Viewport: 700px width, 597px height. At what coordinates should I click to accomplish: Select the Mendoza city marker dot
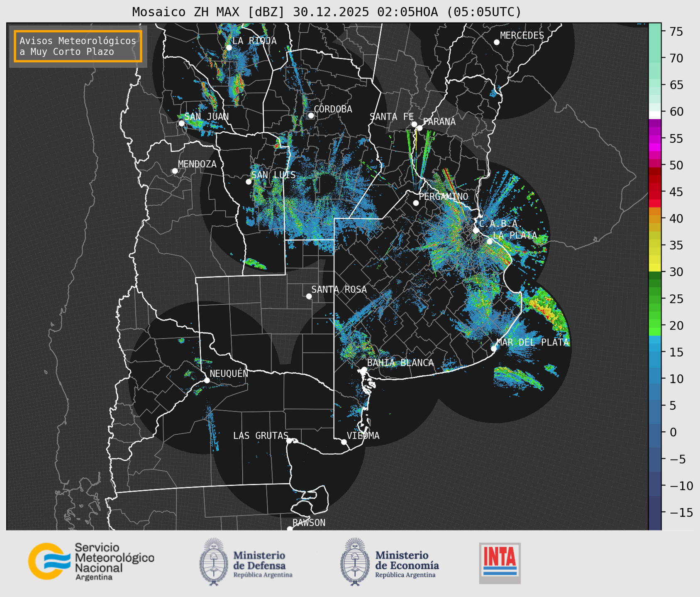[x=175, y=171]
